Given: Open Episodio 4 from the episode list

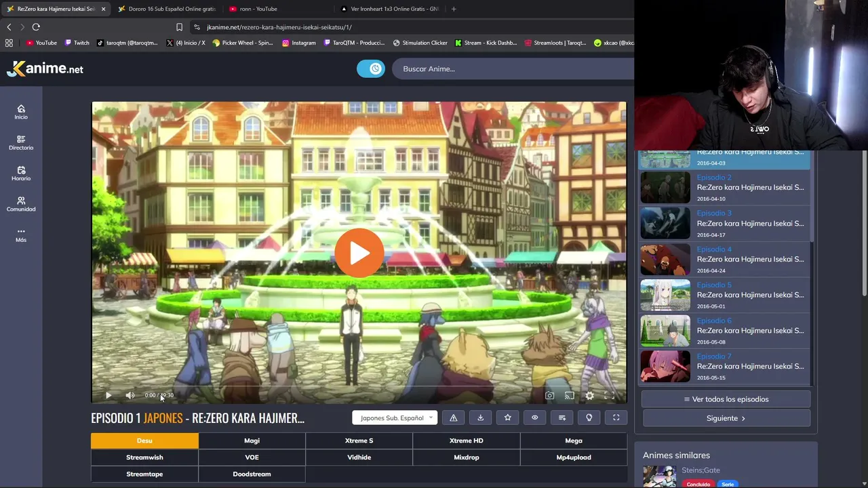Looking at the screenshot, I should [725, 260].
